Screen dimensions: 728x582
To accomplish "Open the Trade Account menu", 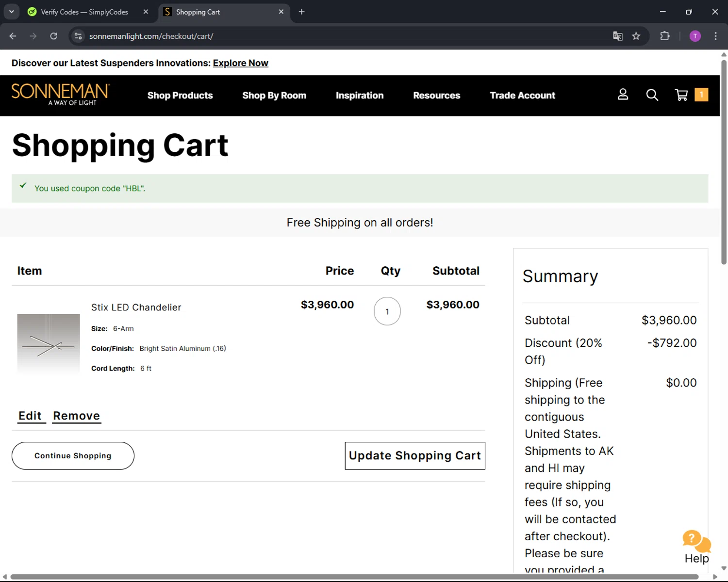I will click(x=522, y=96).
